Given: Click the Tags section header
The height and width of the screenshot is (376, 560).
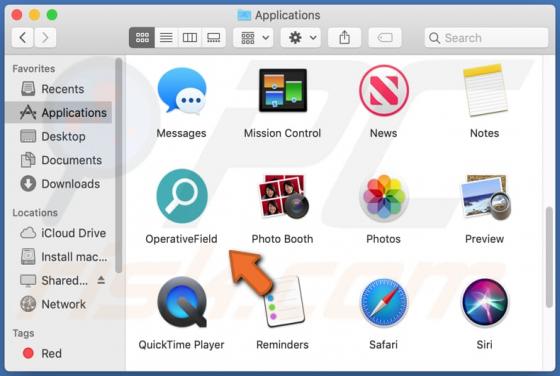Looking at the screenshot, I should click(x=23, y=333).
